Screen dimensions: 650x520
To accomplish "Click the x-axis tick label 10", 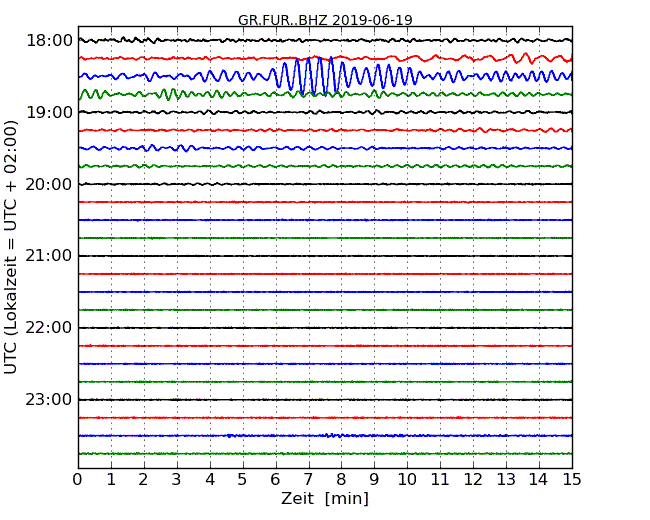I will [407, 479].
